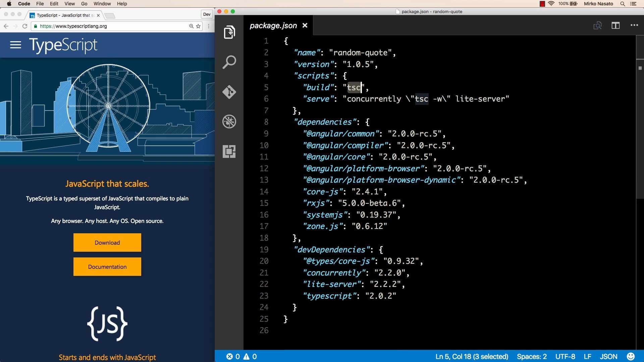Reload the page in Chrome
Image resolution: width=644 pixels, height=362 pixels.
[25, 26]
